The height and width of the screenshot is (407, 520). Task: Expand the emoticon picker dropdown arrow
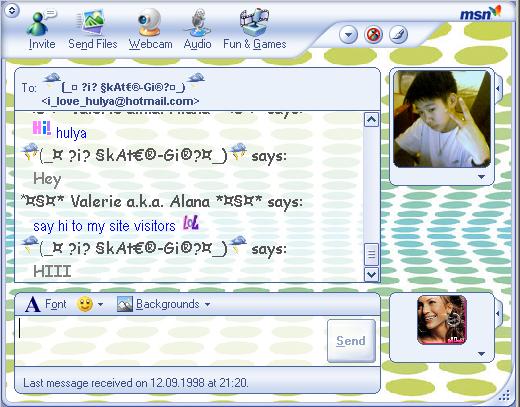coord(100,304)
